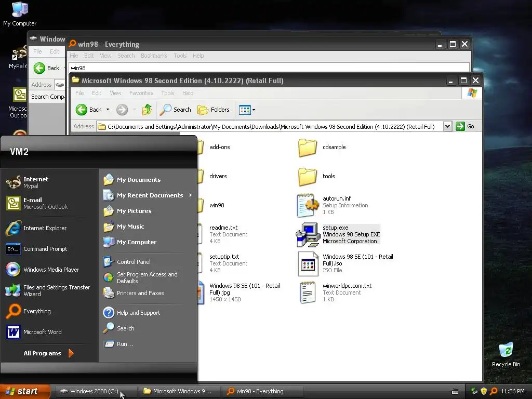Select Windows 98 SE ISO file
Viewport: 532px width, 399px height.
coord(346,263)
